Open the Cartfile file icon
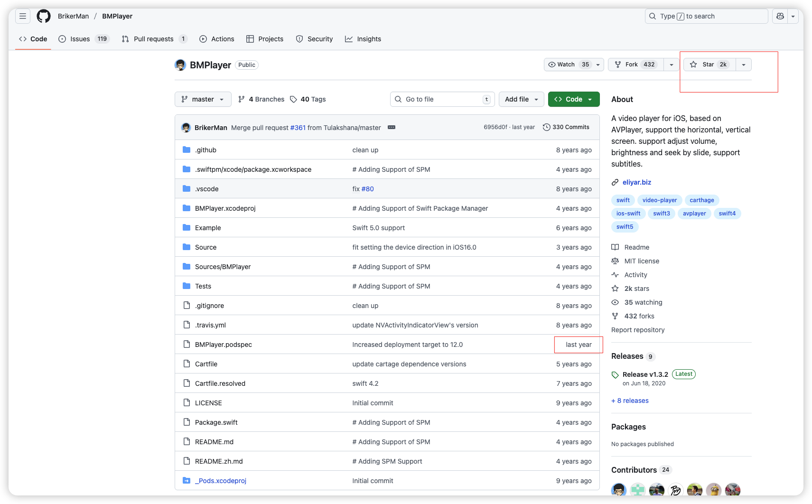 point(187,364)
